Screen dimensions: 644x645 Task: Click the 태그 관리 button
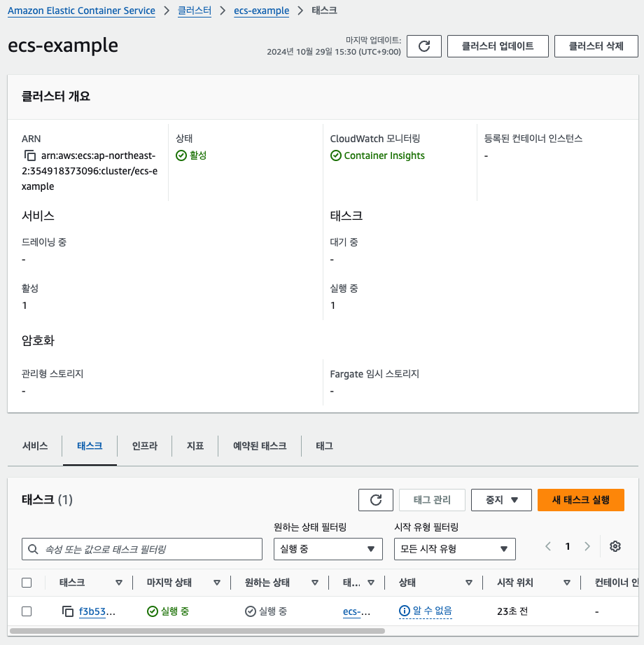click(x=432, y=500)
